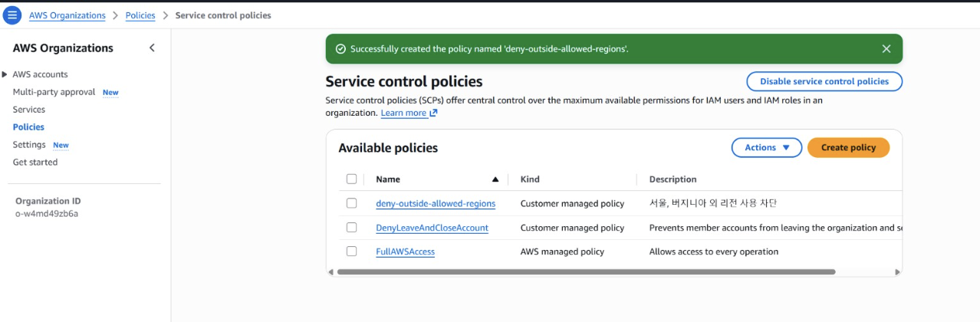Open FullAWSAccess policy link

coord(405,251)
